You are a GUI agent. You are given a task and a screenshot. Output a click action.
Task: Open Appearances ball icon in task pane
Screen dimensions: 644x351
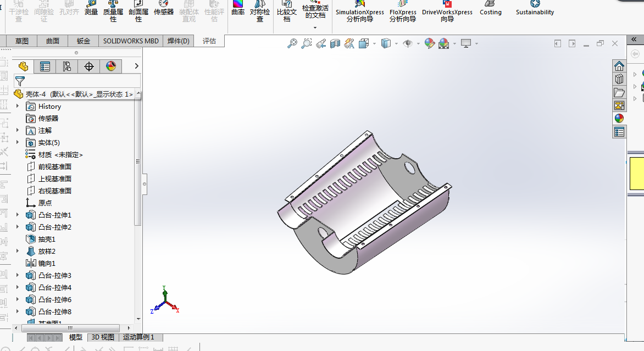[x=619, y=119]
